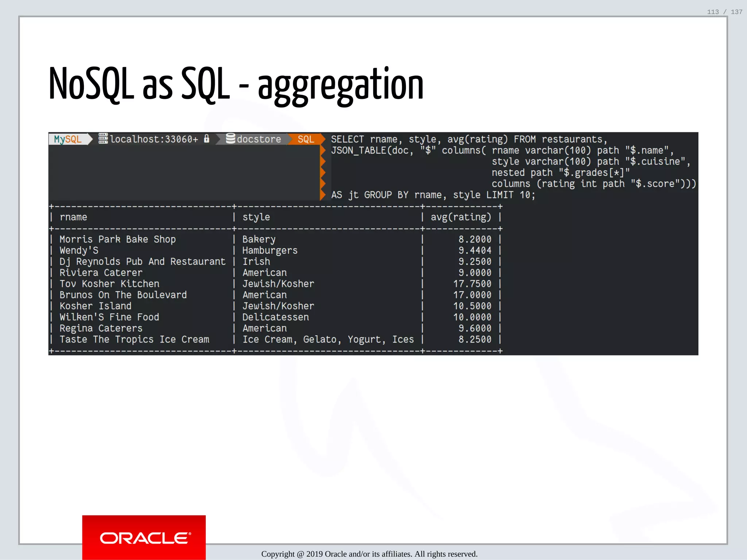Click the server icon beside localhost:33060+
The width and height of the screenshot is (747, 560).
[103, 139]
